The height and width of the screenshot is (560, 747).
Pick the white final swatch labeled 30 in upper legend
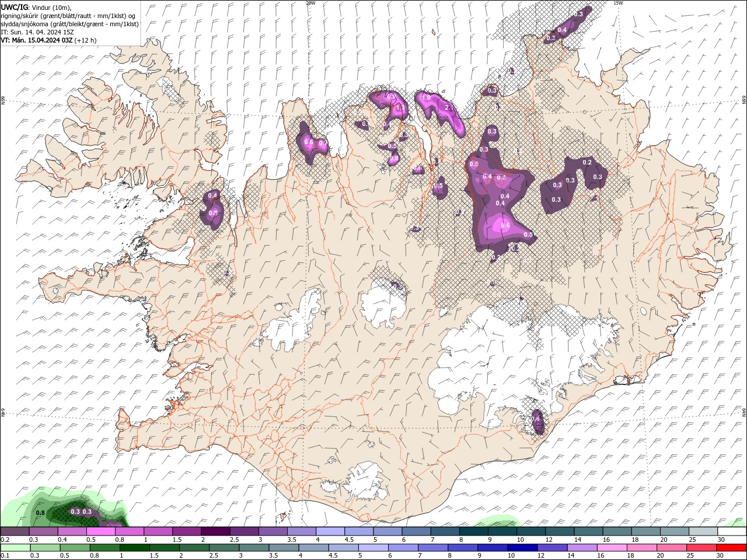pyautogui.click(x=731, y=531)
